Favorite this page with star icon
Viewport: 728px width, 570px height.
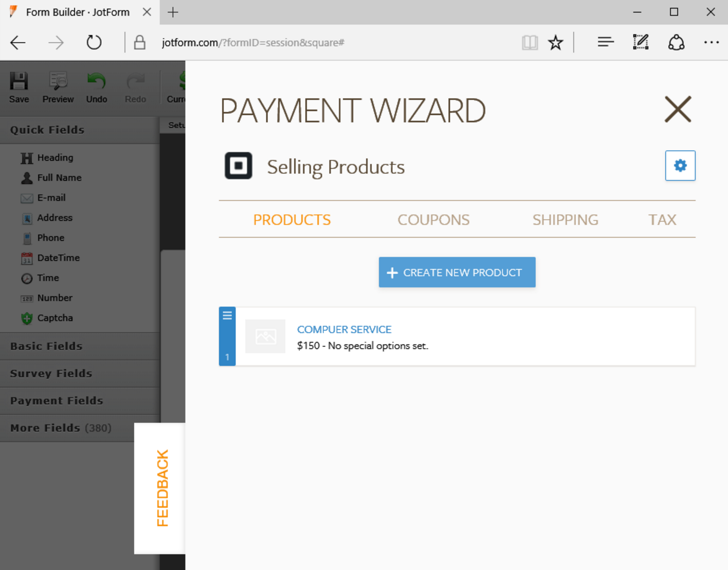click(555, 43)
